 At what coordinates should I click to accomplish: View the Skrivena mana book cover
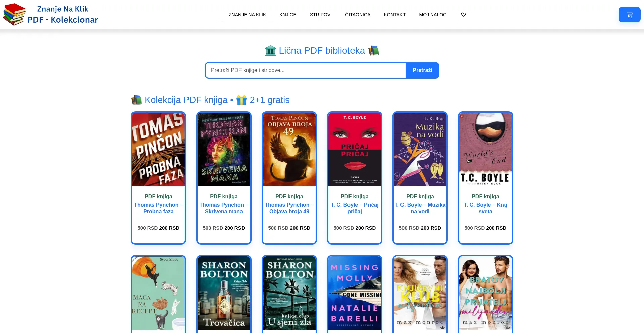(224, 150)
